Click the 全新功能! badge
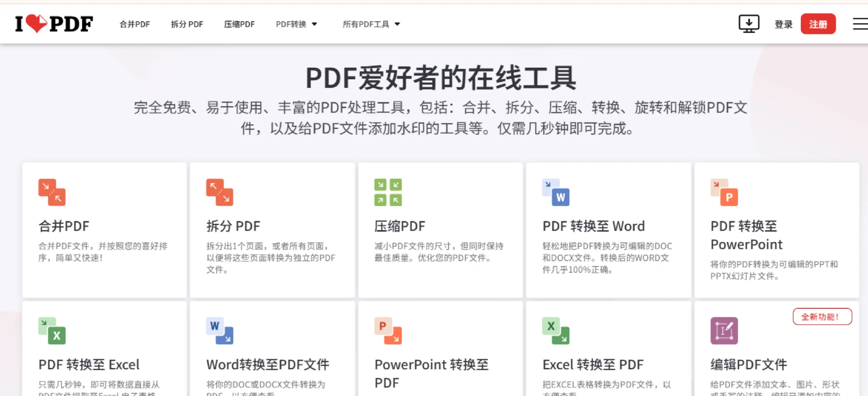This screenshot has height=396, width=868. 822,317
